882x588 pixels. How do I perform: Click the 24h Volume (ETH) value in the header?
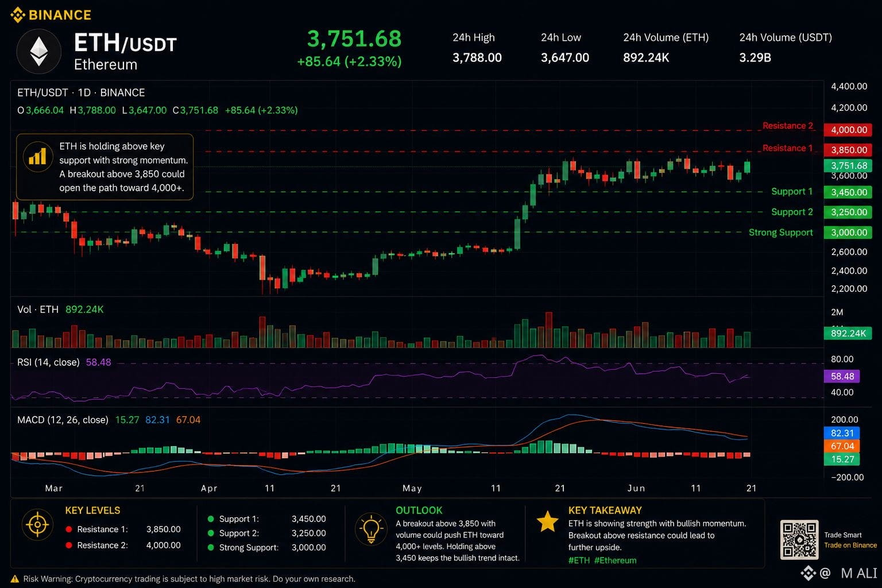(x=646, y=58)
